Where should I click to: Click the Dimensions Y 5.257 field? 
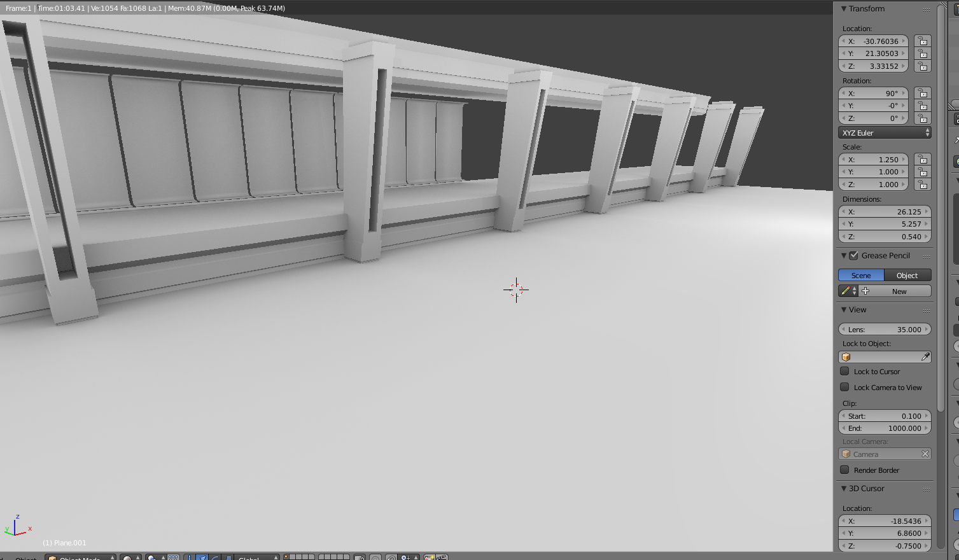click(885, 224)
